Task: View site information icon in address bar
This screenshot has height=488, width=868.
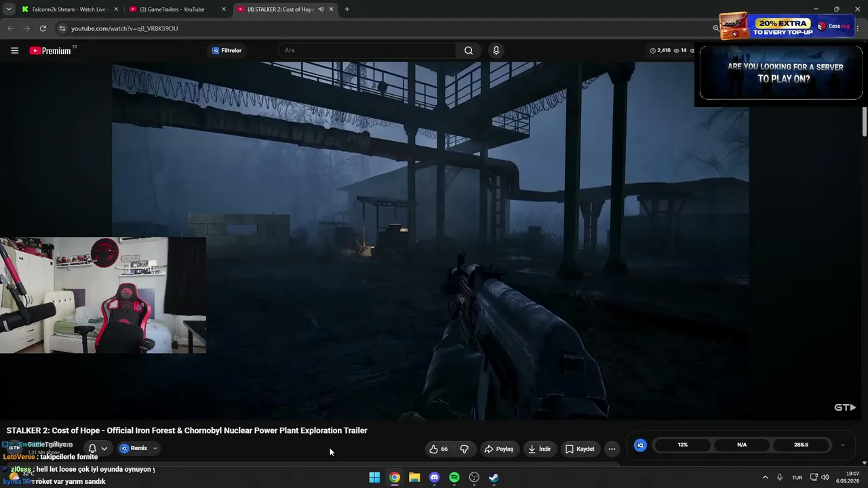Action: 62,28
